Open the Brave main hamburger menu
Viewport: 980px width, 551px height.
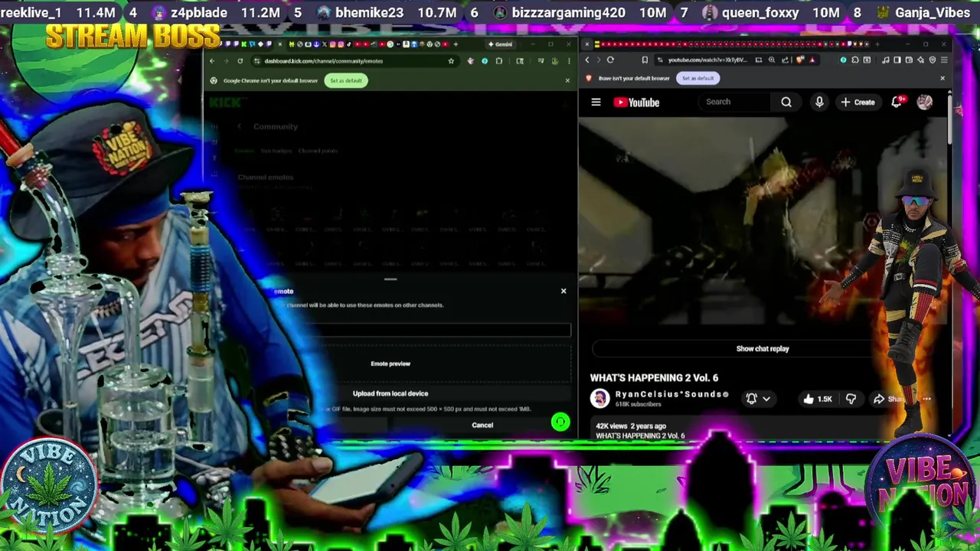tap(945, 60)
